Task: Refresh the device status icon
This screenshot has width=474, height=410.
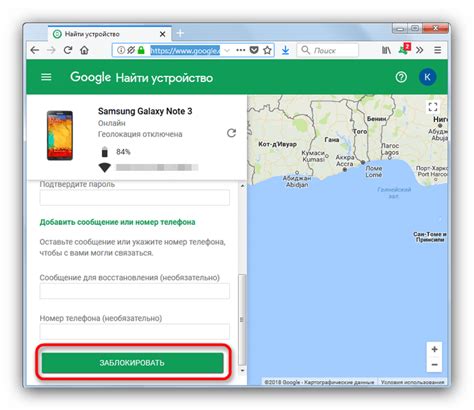Action: coord(231,133)
